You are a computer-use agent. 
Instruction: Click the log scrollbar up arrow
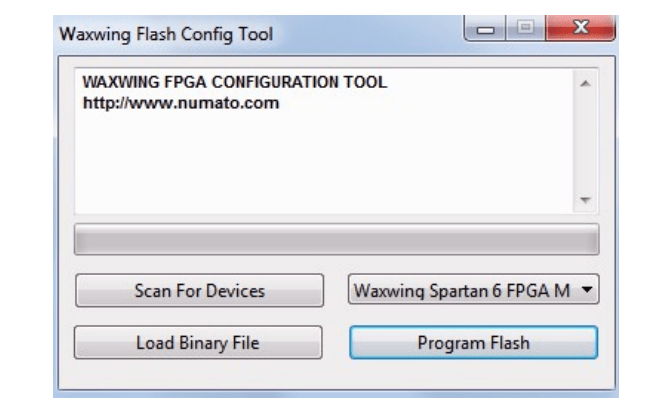(587, 83)
